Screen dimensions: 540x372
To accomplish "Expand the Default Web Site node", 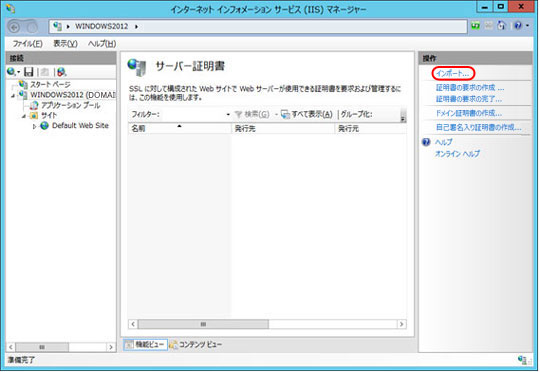I will coord(34,126).
